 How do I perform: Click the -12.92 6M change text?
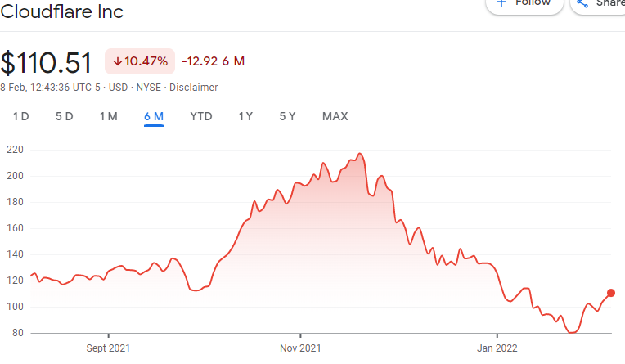pyautogui.click(x=213, y=61)
